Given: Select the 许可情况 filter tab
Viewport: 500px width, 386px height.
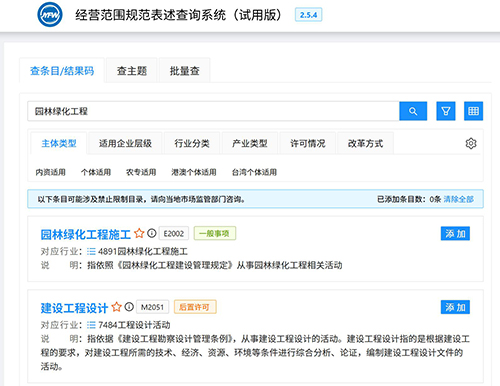Looking at the screenshot, I should point(307,143).
